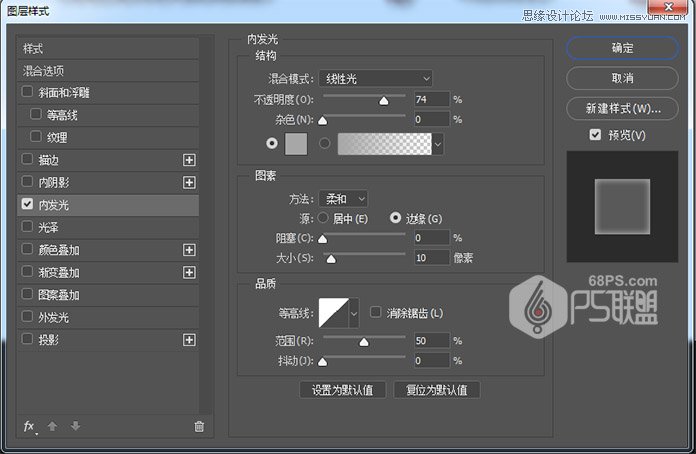Click the move effect up arrow
The image size is (696, 454).
(52, 426)
